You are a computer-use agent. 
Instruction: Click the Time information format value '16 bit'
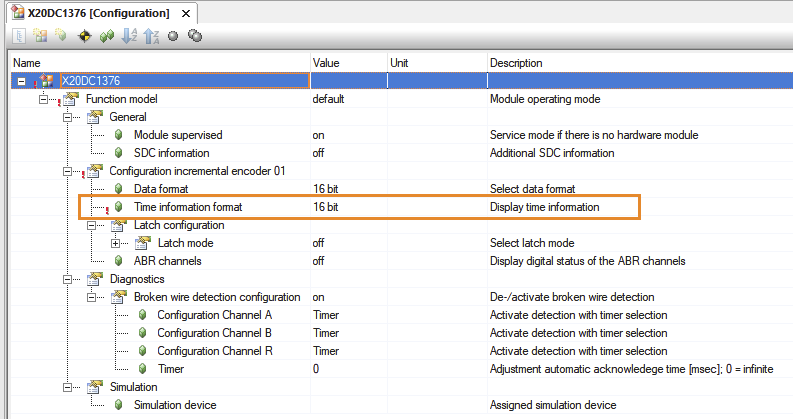(326, 206)
